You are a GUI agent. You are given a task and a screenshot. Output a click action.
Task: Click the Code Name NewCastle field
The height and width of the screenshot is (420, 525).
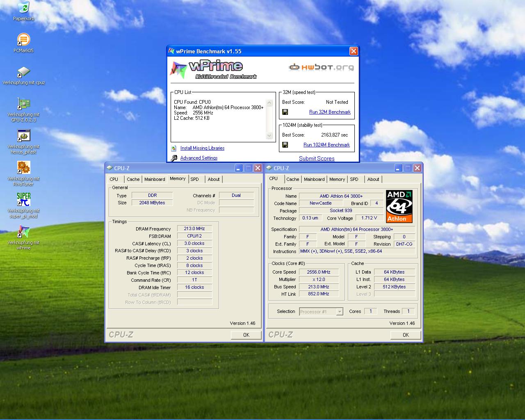pos(321,203)
